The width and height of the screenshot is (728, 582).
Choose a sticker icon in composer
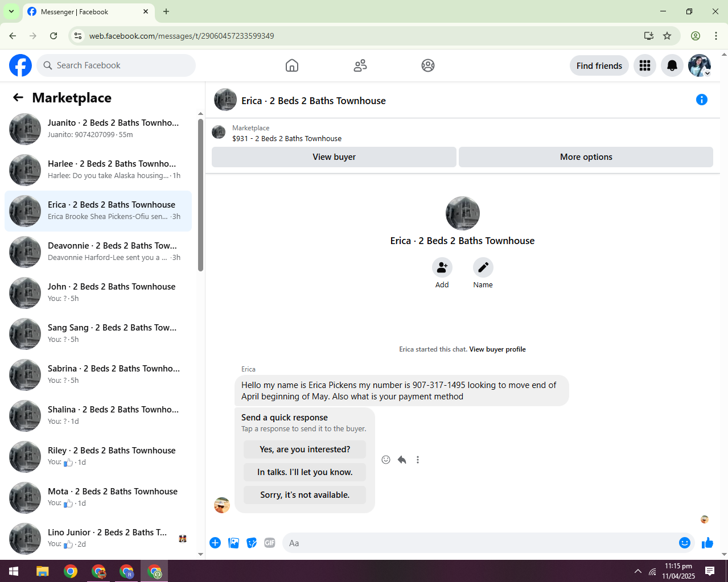click(252, 543)
